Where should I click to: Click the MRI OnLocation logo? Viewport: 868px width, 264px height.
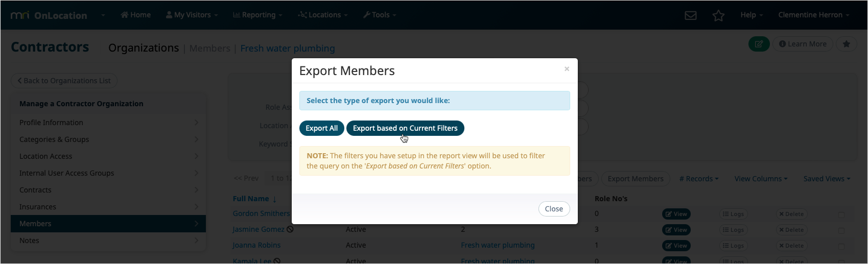49,15
